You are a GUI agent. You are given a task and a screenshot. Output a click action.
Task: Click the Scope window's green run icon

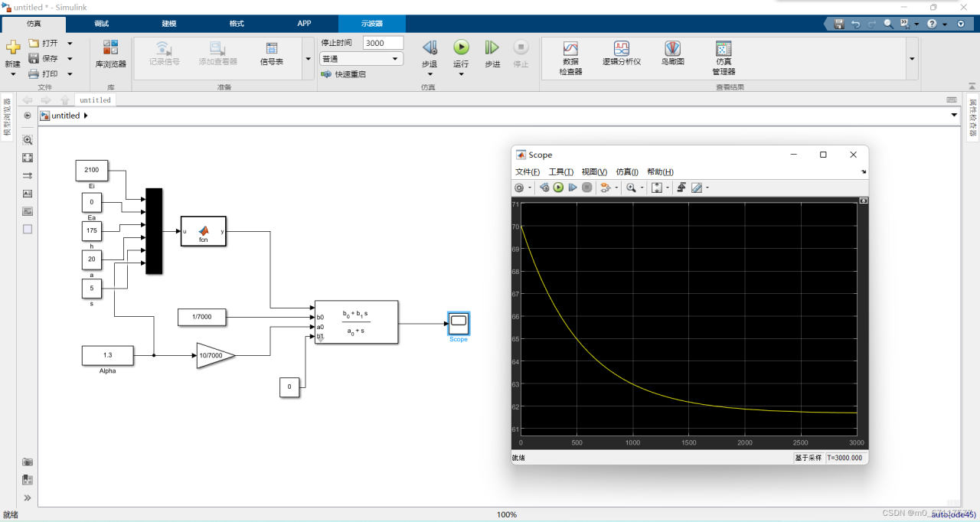[x=558, y=188]
